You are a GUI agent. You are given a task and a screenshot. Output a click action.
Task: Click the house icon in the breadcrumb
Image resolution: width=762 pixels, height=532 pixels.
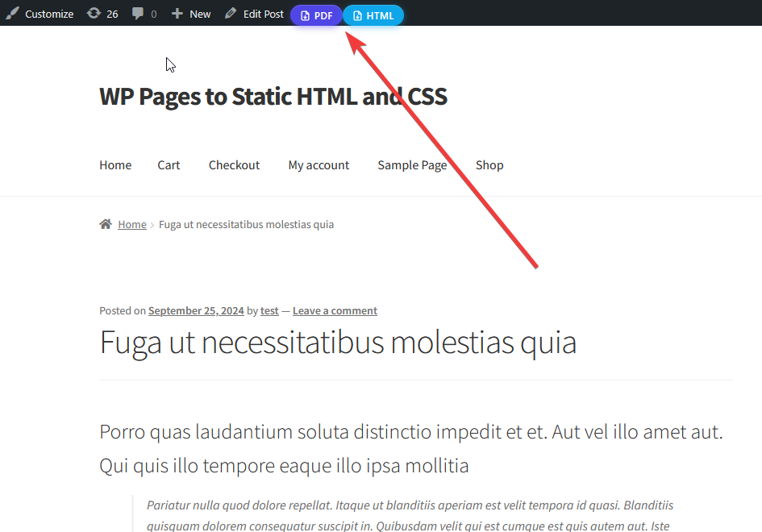point(105,223)
